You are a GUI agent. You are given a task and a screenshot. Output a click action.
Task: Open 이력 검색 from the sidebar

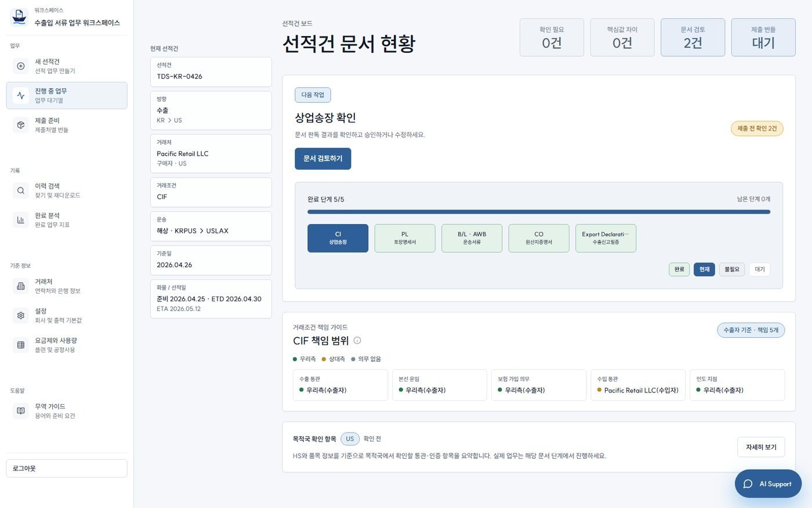67,190
